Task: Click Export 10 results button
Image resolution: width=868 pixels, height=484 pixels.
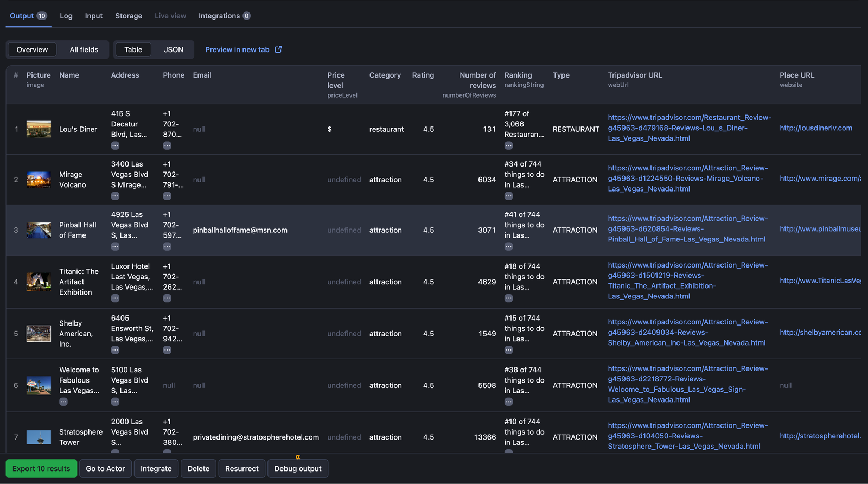Action: click(41, 469)
